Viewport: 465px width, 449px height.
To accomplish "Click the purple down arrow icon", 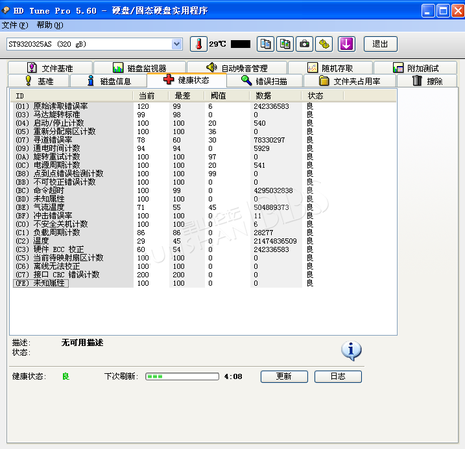I will point(346,44).
